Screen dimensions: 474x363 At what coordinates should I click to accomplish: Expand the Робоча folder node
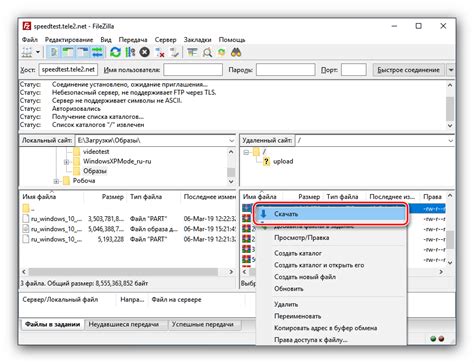tap(56, 181)
